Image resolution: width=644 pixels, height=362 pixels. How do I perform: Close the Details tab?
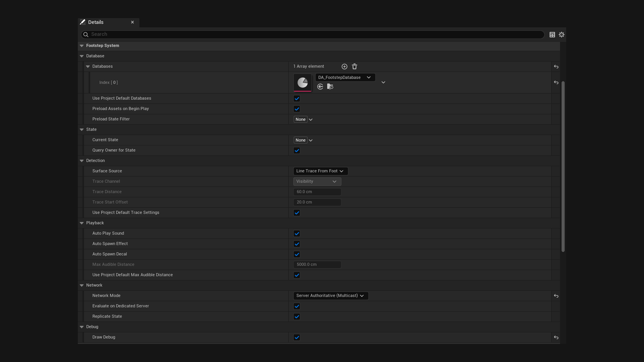(x=132, y=22)
